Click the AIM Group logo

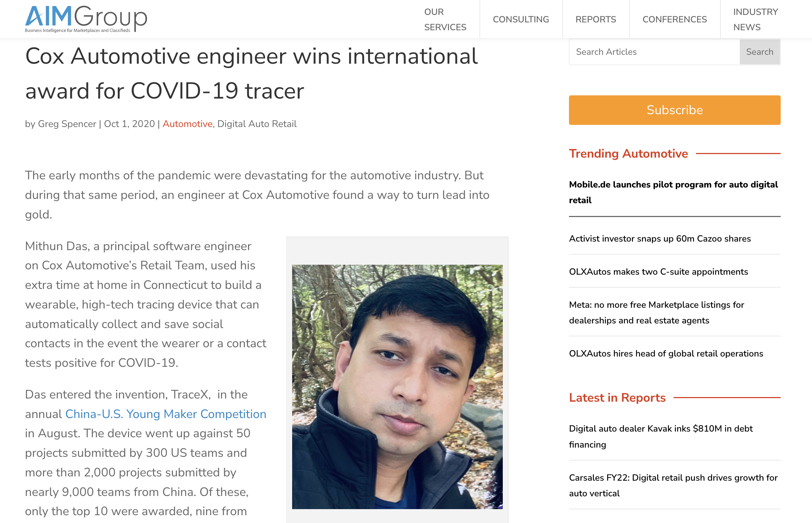[x=86, y=19]
